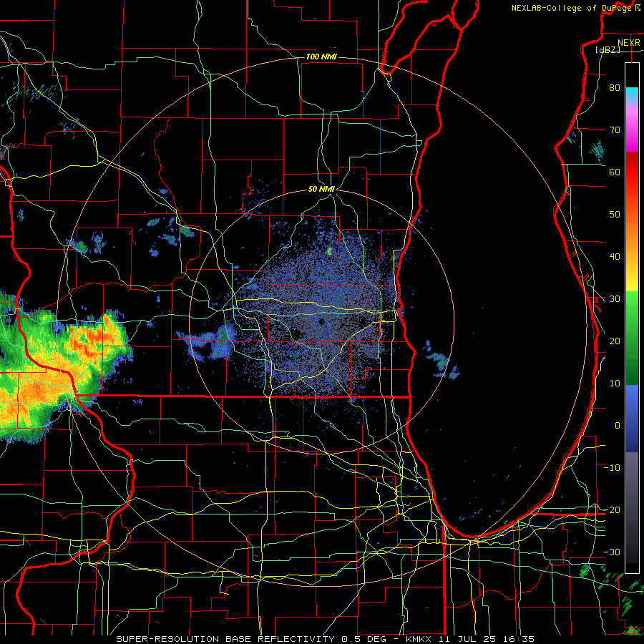Pick the blue segment of the color bar
The height and width of the screenshot is (644, 644).
point(632,418)
